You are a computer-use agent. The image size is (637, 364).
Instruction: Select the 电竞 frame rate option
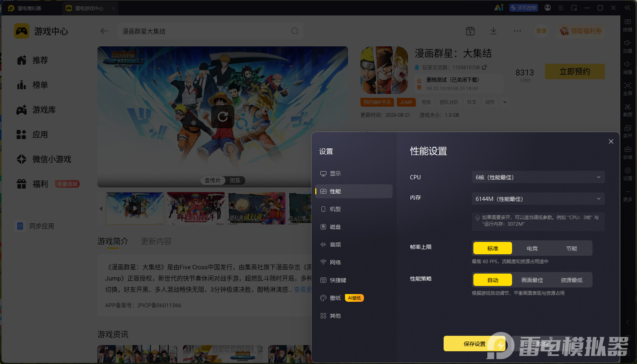[532, 248]
